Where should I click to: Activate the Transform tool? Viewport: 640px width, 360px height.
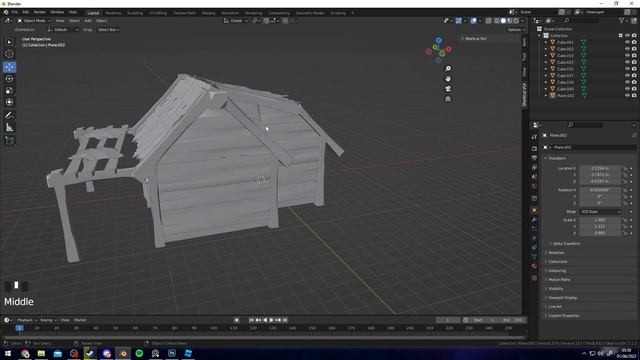click(x=9, y=102)
